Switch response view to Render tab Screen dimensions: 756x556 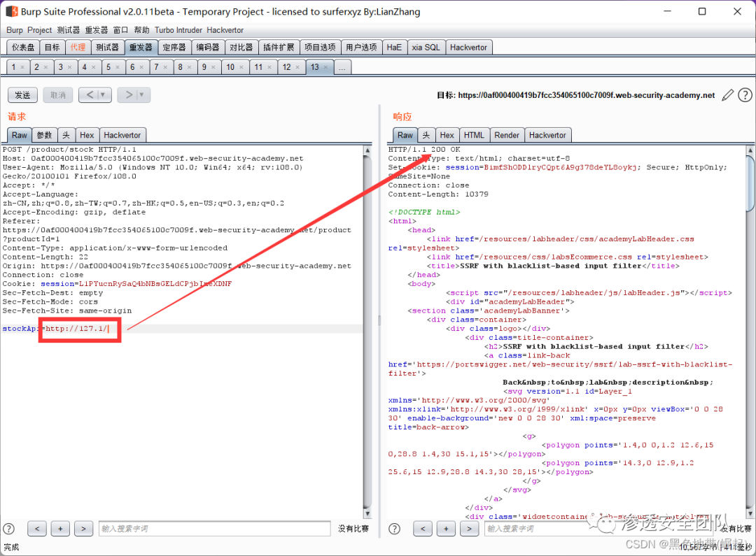coord(507,136)
